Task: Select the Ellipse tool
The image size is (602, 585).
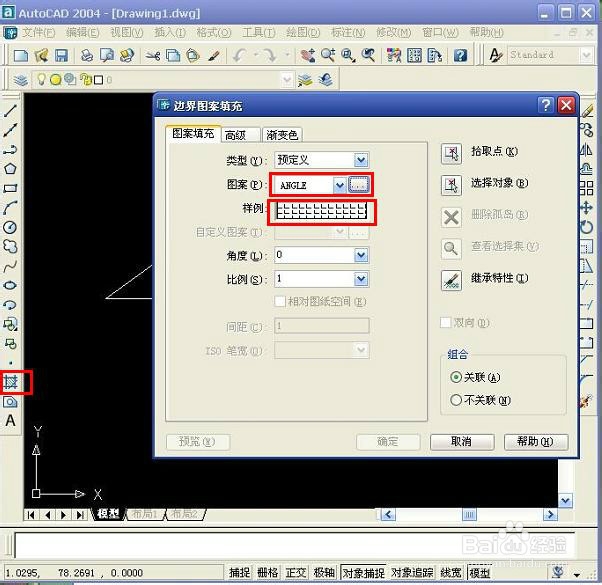Action: [10, 285]
